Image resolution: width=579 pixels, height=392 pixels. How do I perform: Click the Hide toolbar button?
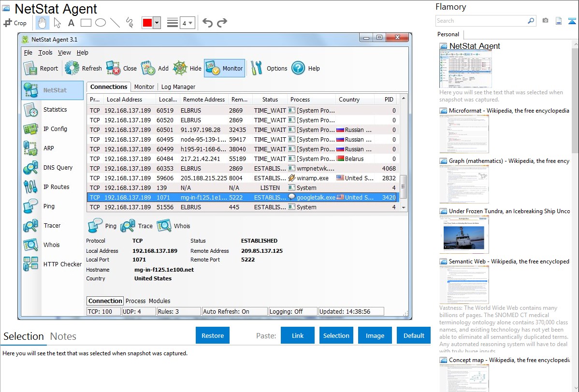(x=187, y=68)
